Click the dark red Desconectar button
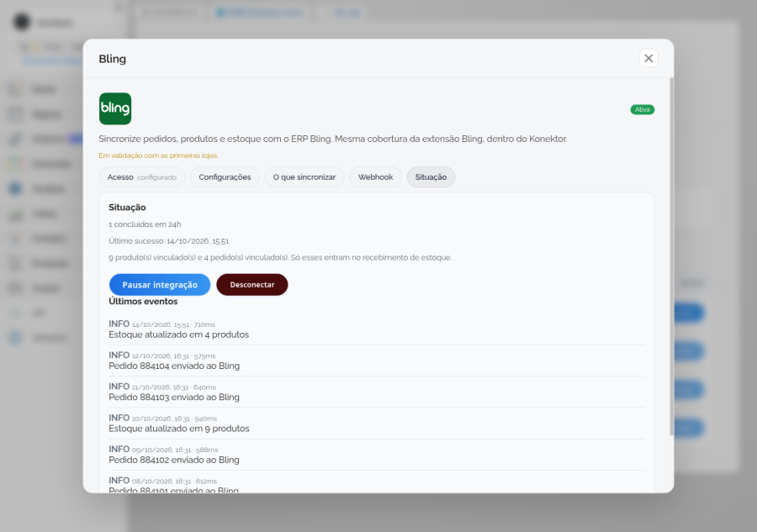 coord(252,285)
